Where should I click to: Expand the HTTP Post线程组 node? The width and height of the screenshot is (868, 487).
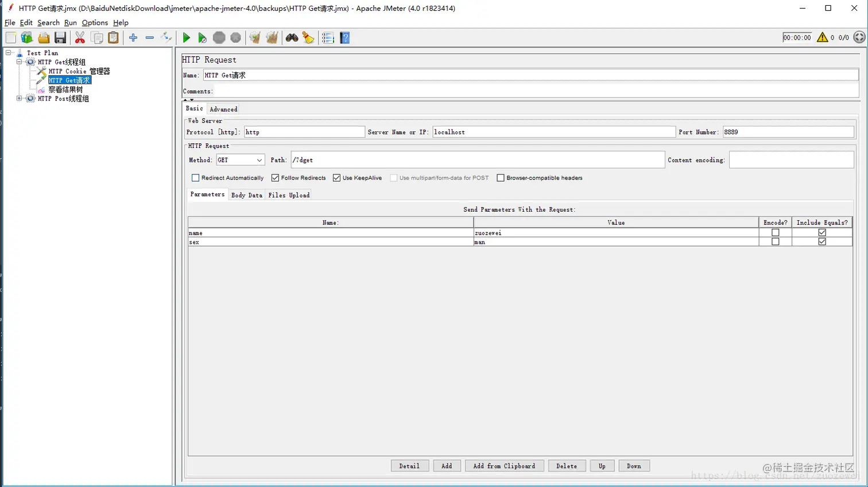point(18,98)
